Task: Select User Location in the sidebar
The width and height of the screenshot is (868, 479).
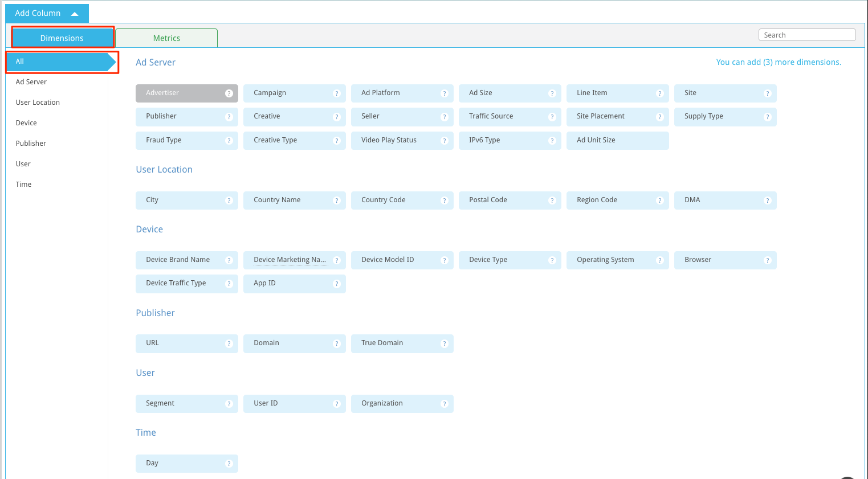Action: [38, 103]
